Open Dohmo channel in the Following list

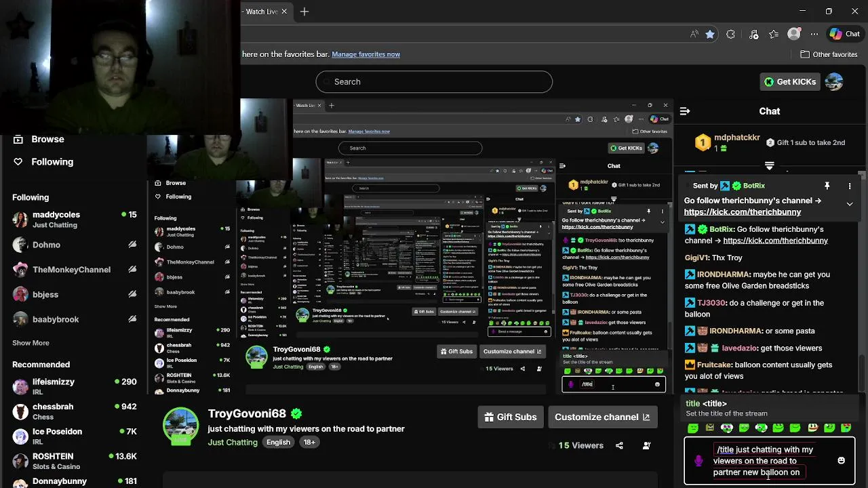coord(75,245)
